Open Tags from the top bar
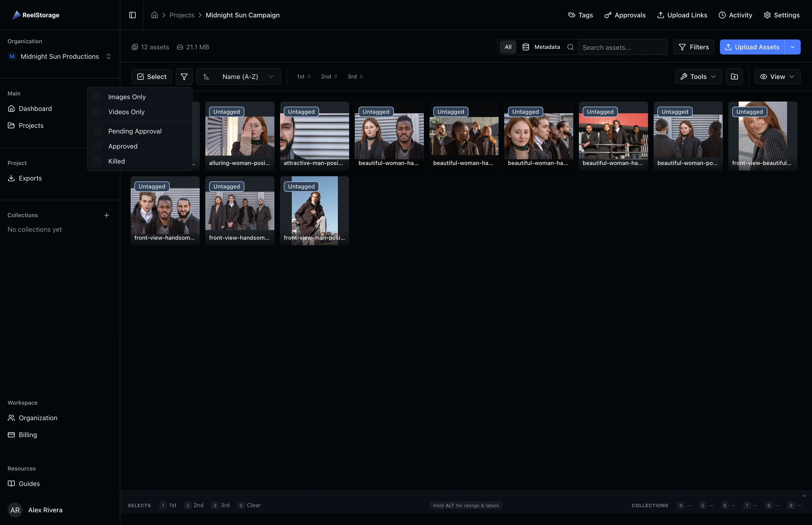The image size is (812, 525). (x=581, y=15)
